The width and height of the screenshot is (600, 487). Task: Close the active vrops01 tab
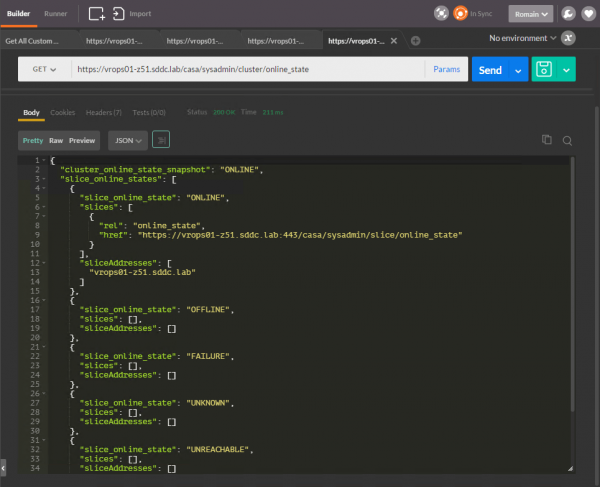click(394, 41)
